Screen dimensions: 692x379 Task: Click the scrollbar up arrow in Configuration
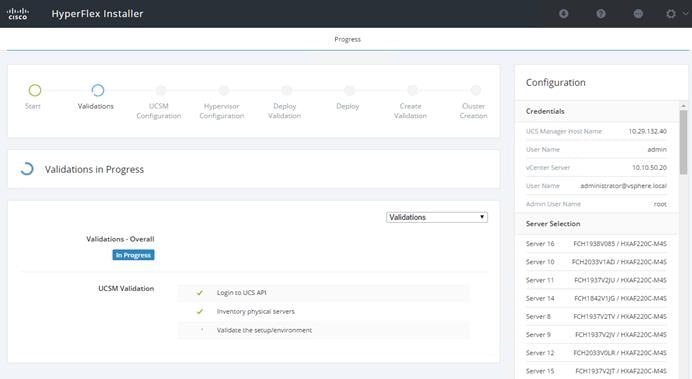pos(684,106)
